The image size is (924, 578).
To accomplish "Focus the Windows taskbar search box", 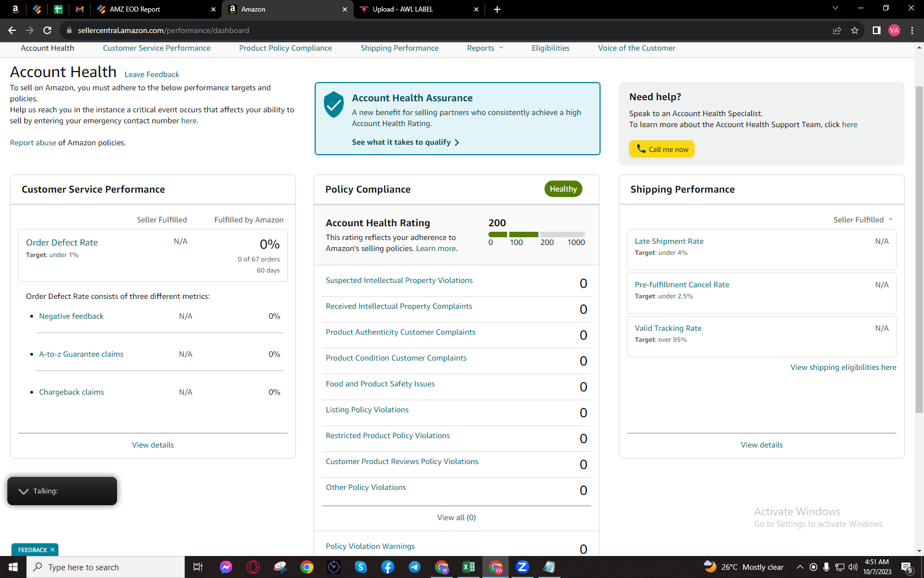I will point(106,567).
